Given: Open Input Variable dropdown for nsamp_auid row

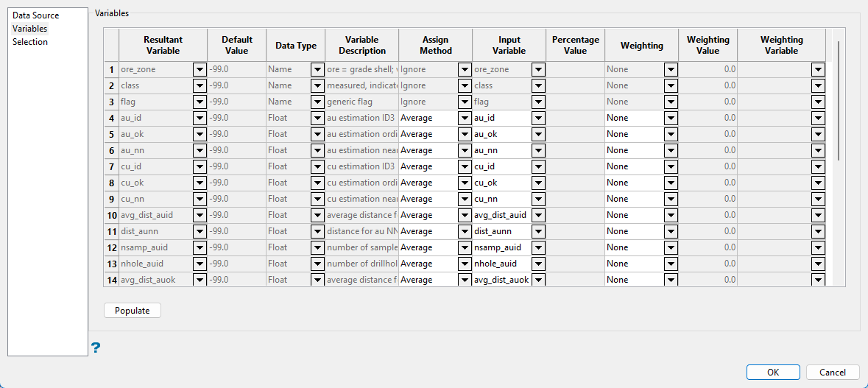Looking at the screenshot, I should tap(538, 247).
